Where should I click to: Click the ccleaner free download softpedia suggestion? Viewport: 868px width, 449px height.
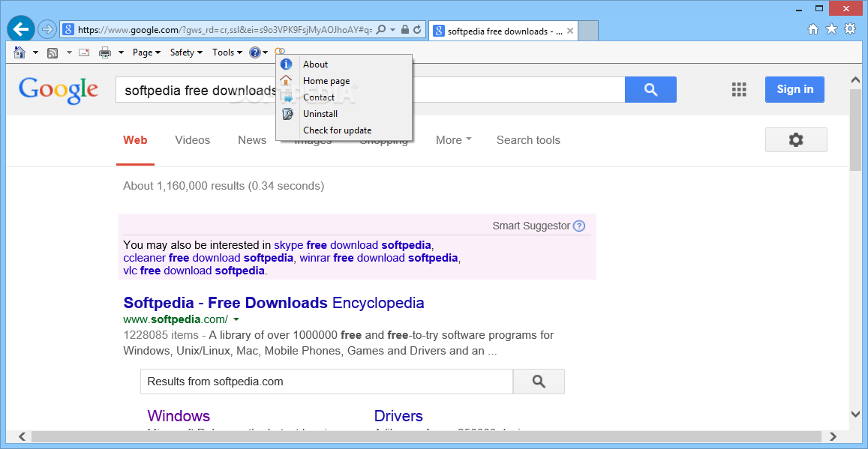pyautogui.click(x=208, y=258)
